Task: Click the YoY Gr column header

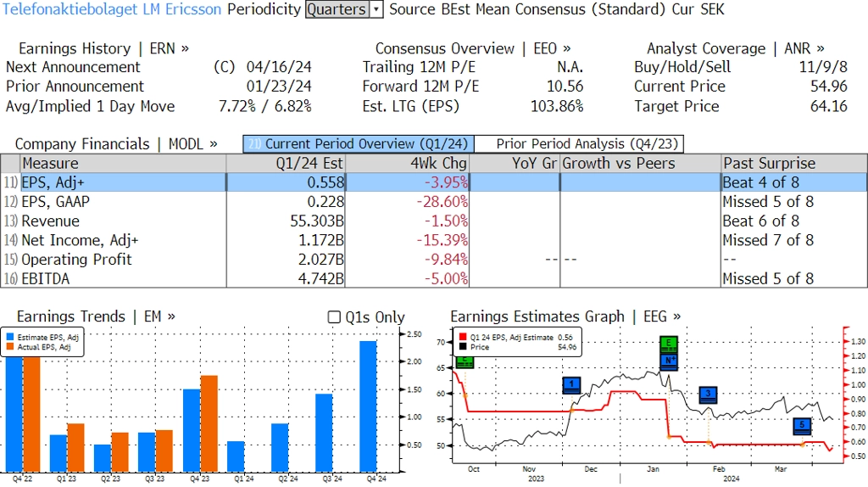Action: point(515,164)
